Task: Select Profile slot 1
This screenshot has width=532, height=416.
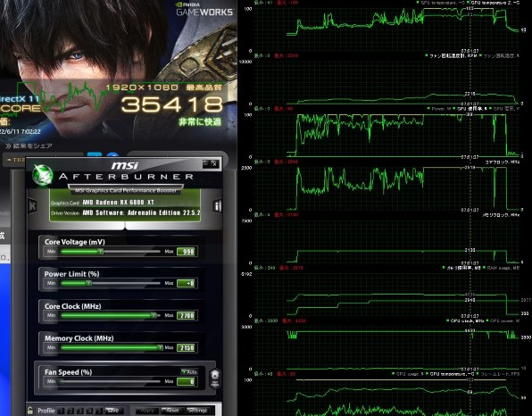Action: [x=61, y=411]
